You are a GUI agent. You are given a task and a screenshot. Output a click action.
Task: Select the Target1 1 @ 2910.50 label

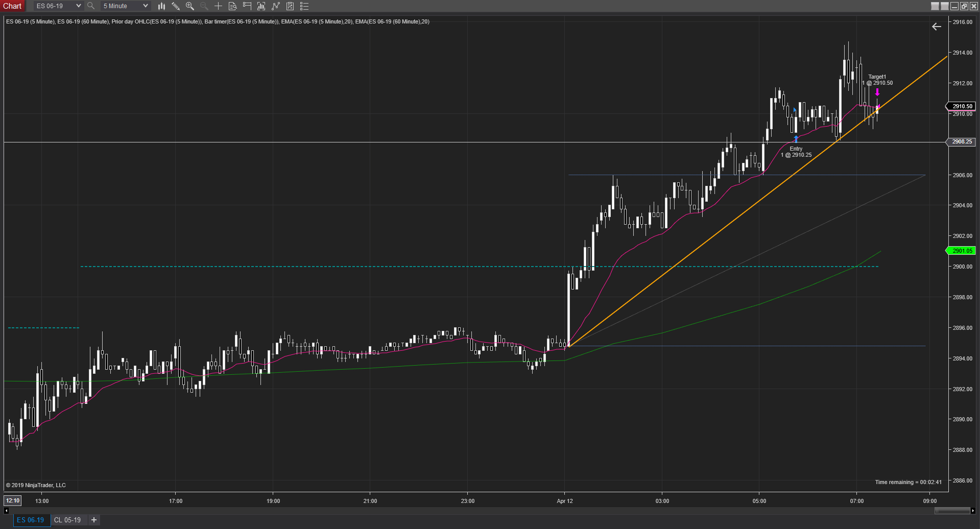[x=878, y=80]
